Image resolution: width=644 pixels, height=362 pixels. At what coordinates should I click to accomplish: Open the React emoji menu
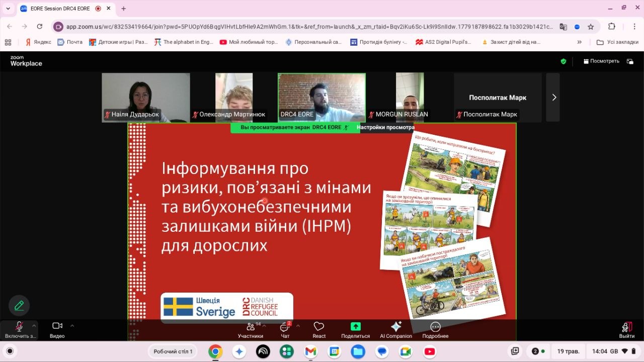[318, 326]
